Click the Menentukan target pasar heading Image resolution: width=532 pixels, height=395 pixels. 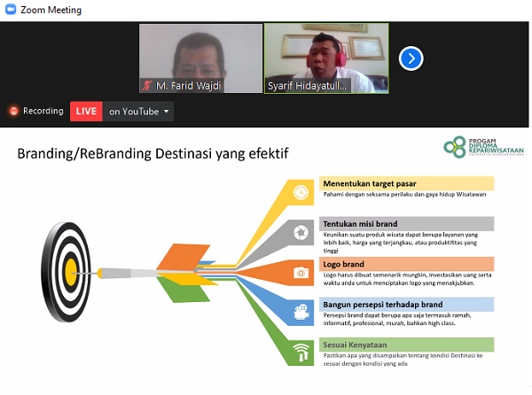[370, 183]
